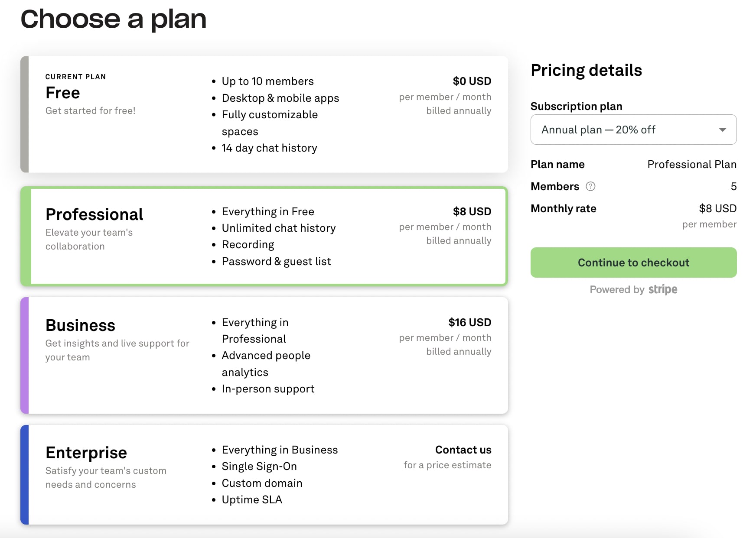Image resolution: width=756 pixels, height=538 pixels.
Task: Open the Subscription plan dropdown arrow
Action: click(x=722, y=130)
